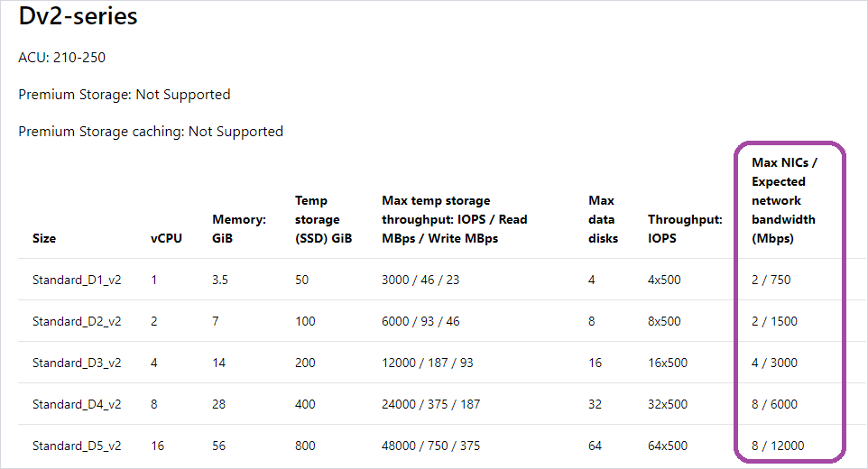
Task: Select the Standard_D5_v2 size cell
Action: pyautogui.click(x=77, y=446)
